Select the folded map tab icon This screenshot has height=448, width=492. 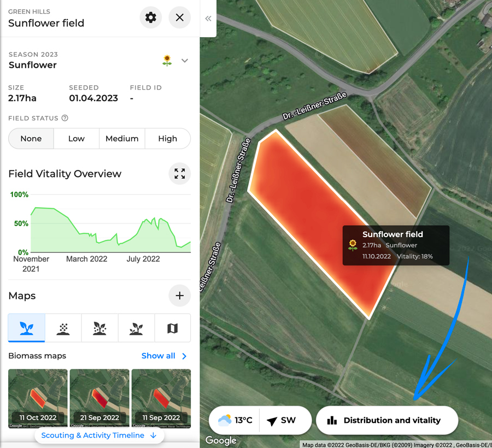coord(173,328)
